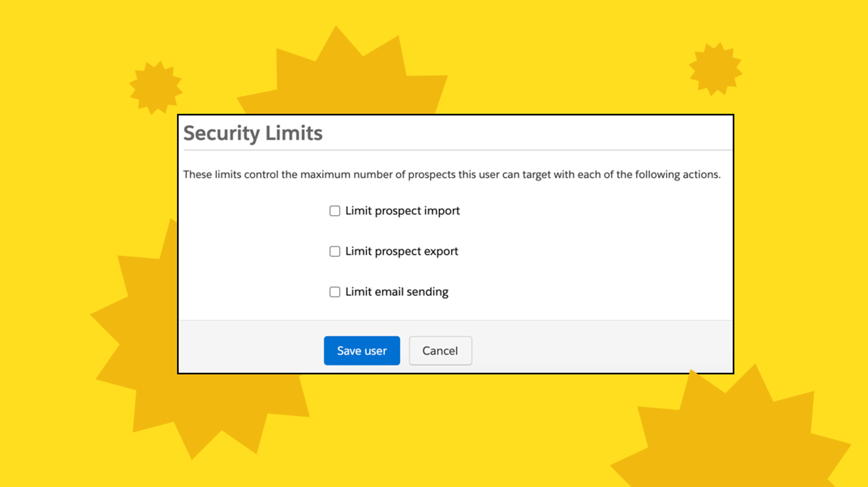The height and width of the screenshot is (487, 868).
Task: Select the 'Limit email sending' label text
Action: (397, 292)
